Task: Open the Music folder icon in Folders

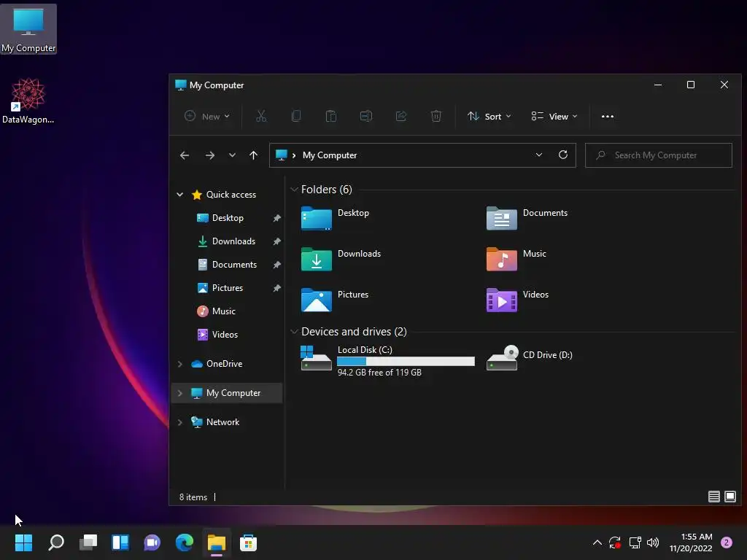Action: (502, 259)
